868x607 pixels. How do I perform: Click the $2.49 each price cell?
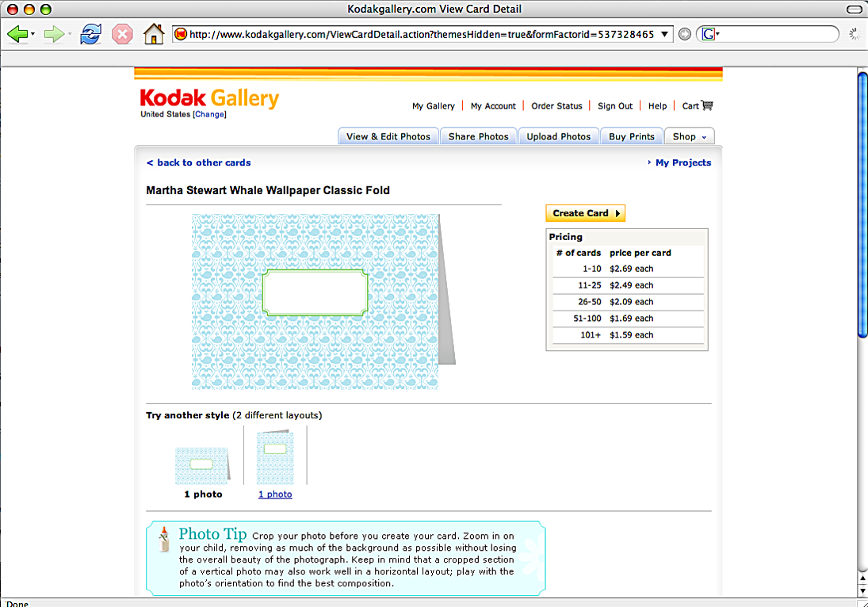[631, 285]
